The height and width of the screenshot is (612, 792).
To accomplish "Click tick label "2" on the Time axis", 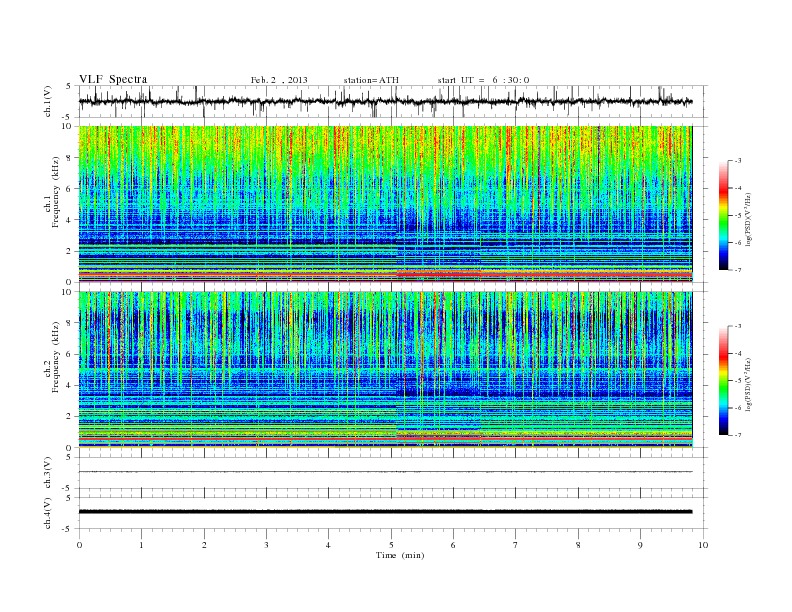I will point(204,545).
